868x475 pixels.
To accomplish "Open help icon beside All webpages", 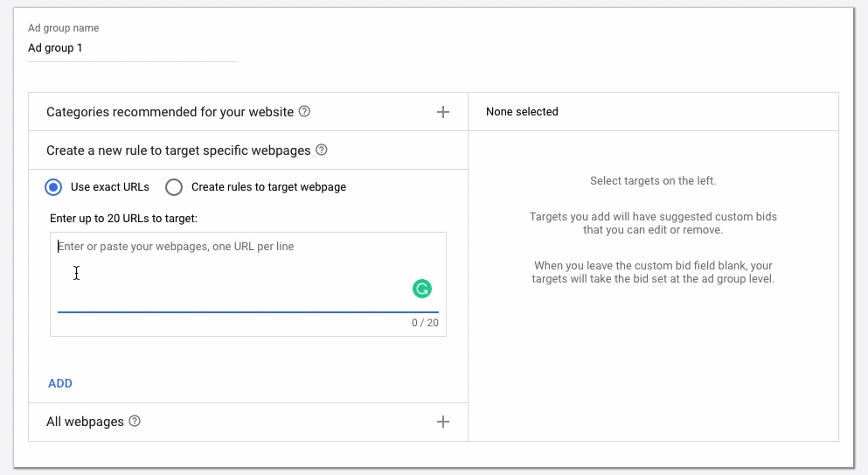I will click(135, 422).
